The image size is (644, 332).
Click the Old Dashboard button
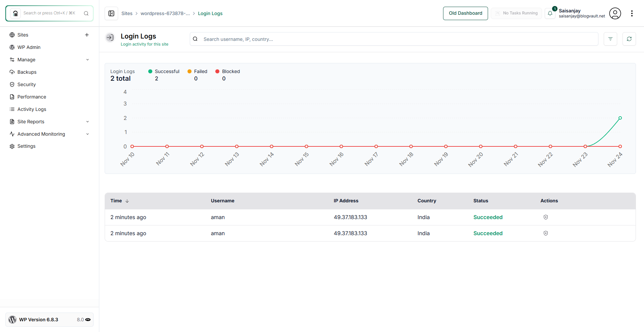465,13
